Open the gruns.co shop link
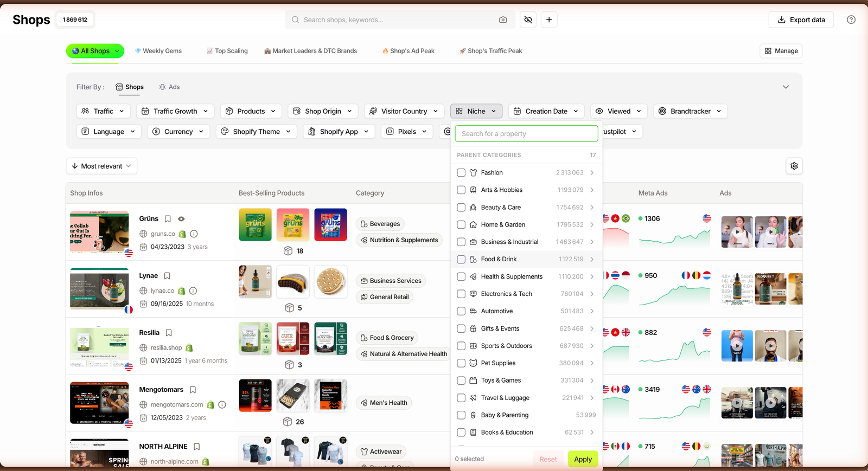This screenshot has width=868, height=471. (163, 234)
